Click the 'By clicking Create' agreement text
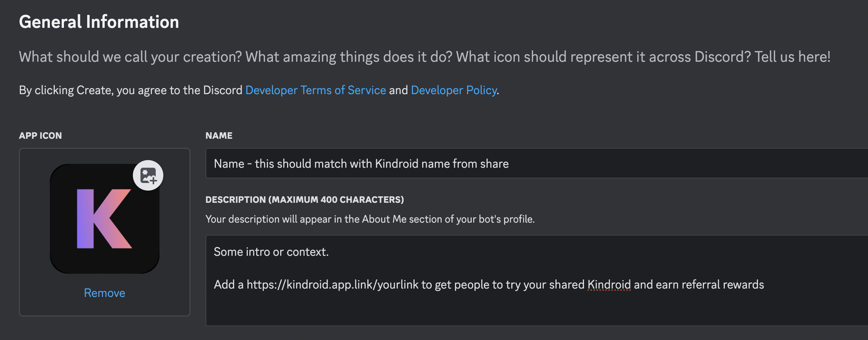The width and height of the screenshot is (868, 340). 131,90
